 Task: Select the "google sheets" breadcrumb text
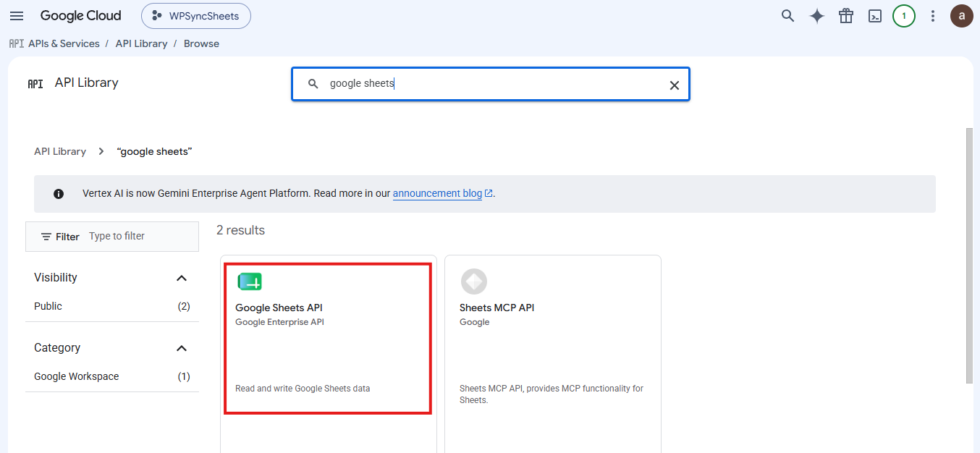[x=154, y=151]
